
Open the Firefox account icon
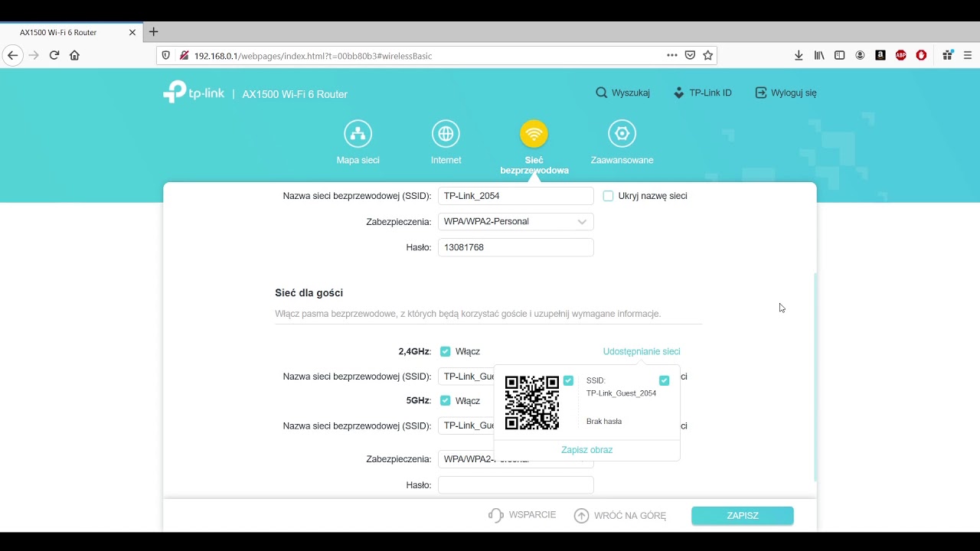tap(861, 55)
